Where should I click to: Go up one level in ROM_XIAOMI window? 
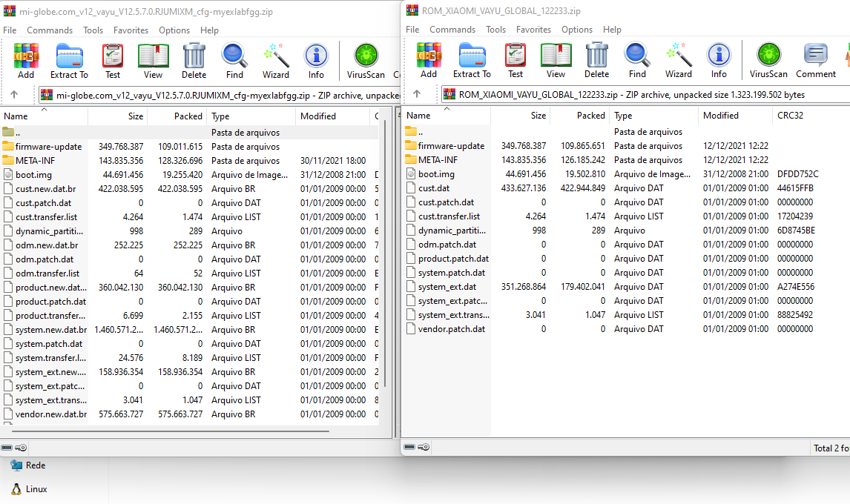tap(417, 93)
